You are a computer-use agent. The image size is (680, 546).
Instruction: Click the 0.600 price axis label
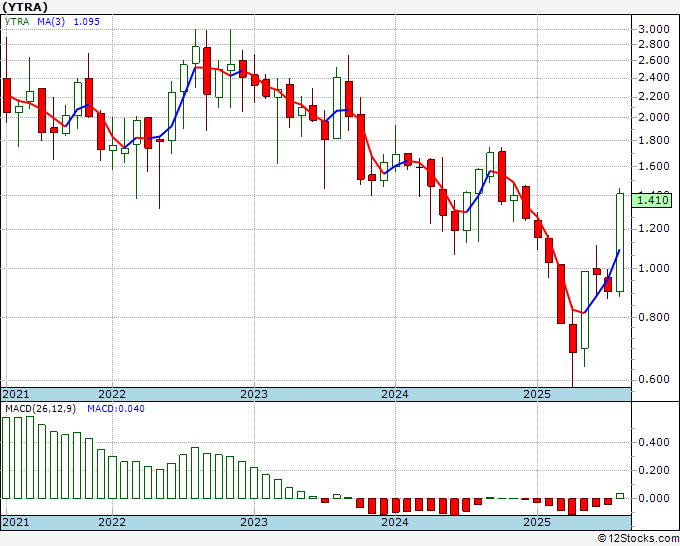[654, 379]
